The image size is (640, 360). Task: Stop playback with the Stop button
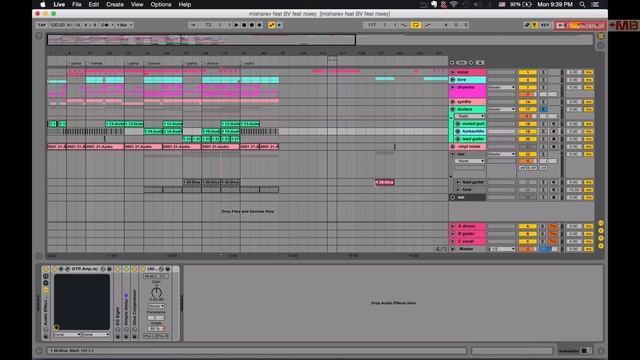coord(244,25)
